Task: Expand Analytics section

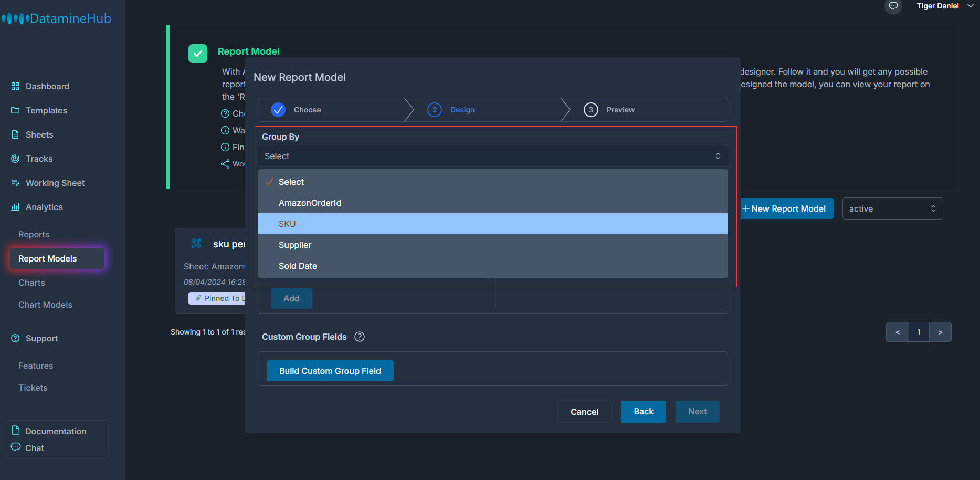Action: (44, 207)
